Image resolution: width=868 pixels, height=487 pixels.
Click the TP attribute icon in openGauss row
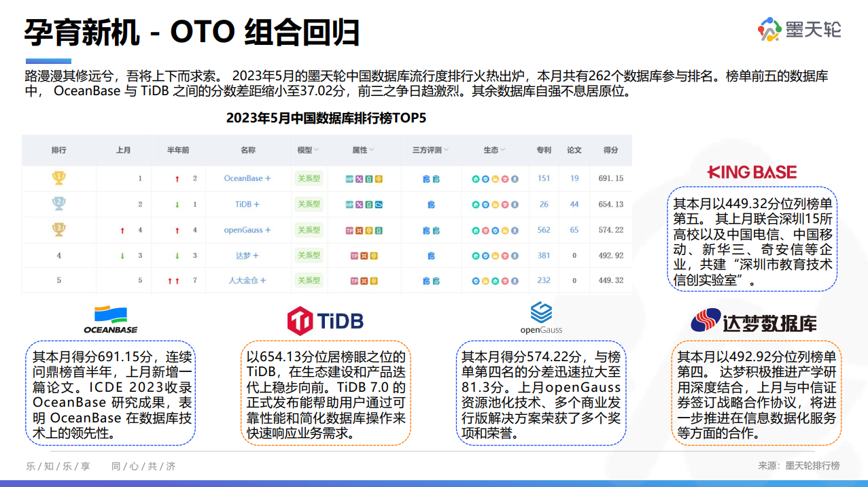point(349,231)
